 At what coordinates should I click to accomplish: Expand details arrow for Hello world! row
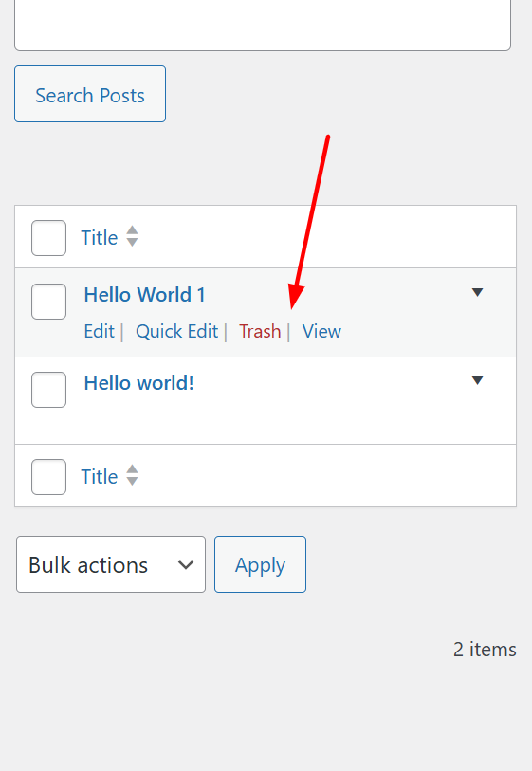[477, 380]
